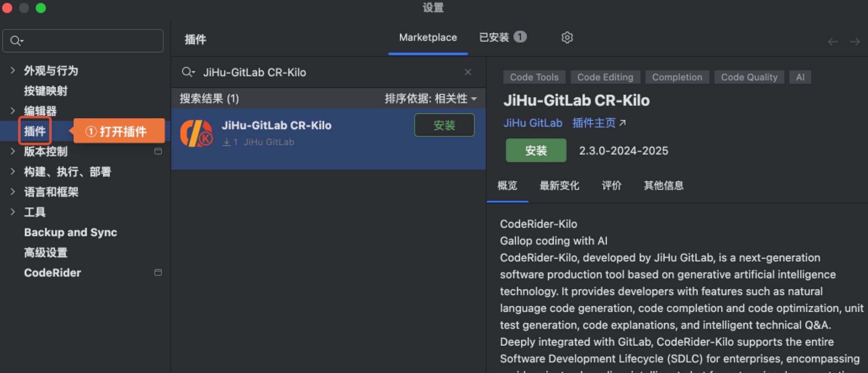Open plugin settings gear icon

(x=567, y=38)
